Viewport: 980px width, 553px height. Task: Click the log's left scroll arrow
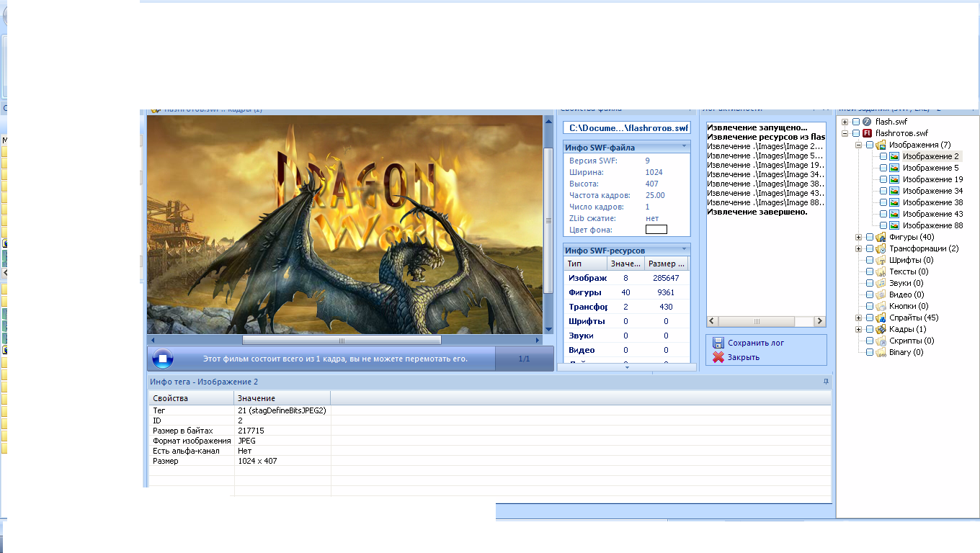pyautogui.click(x=713, y=321)
